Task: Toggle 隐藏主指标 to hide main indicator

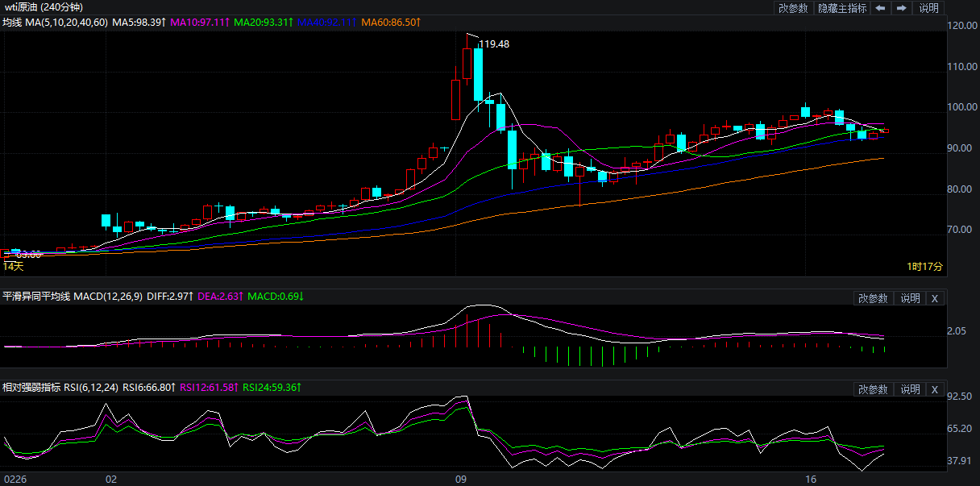Action: pyautogui.click(x=842, y=8)
